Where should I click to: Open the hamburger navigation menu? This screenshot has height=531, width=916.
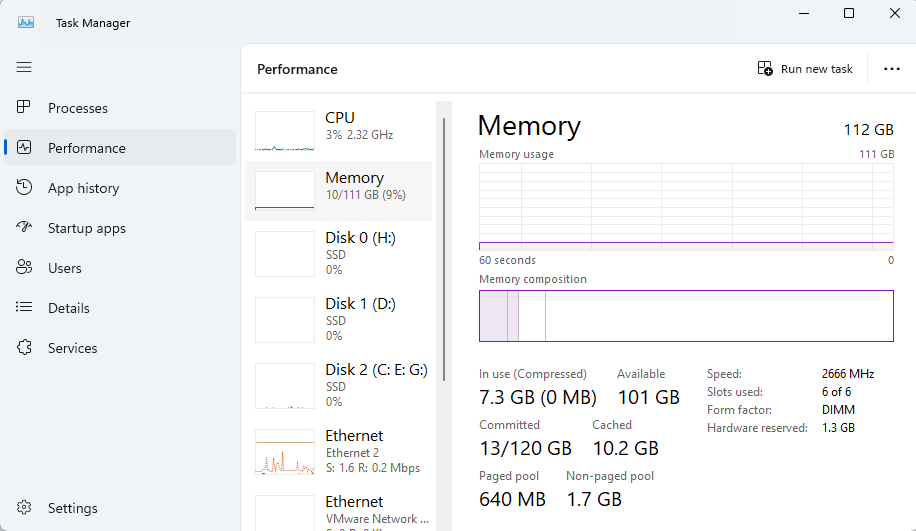[24, 67]
